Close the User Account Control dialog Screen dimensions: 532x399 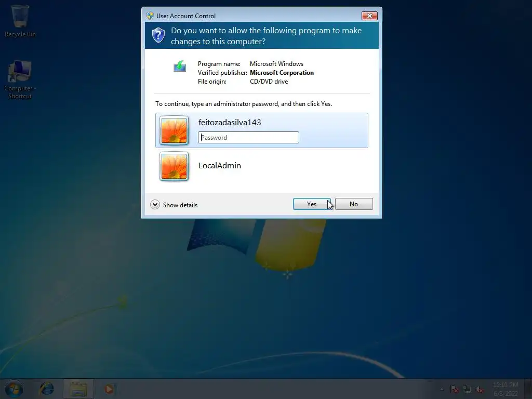point(369,16)
